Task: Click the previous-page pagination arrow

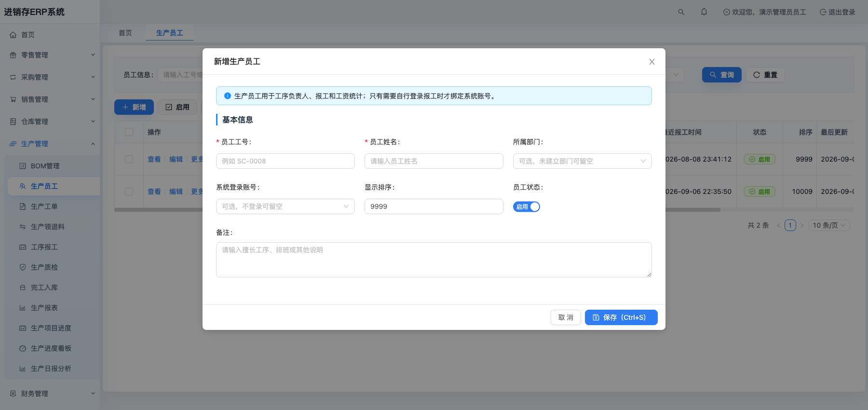Action: click(778, 225)
